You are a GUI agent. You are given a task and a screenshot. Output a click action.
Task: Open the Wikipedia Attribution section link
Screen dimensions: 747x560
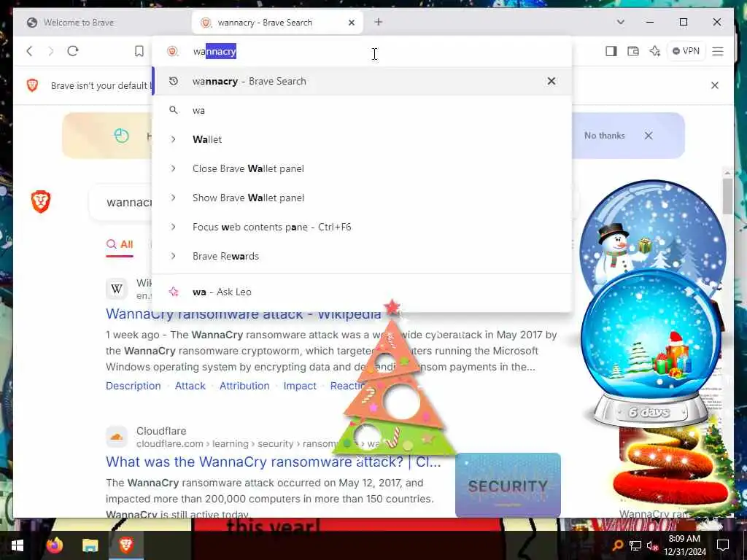244,386
